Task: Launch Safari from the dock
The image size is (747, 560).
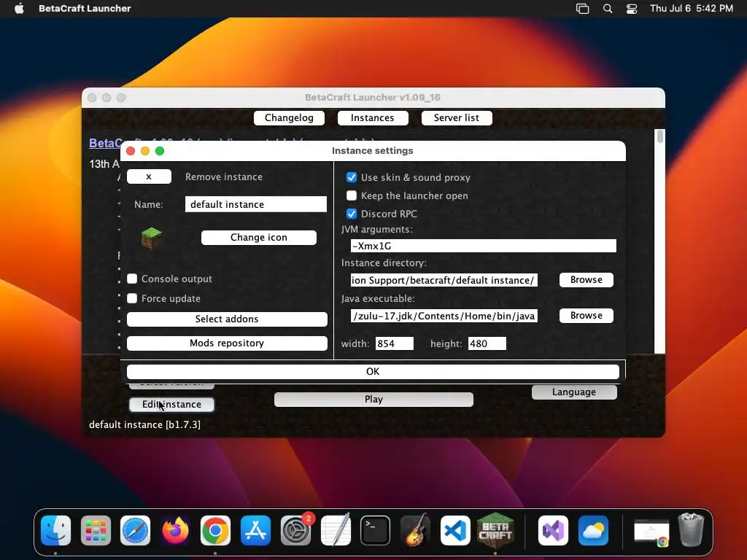Action: pyautogui.click(x=135, y=530)
